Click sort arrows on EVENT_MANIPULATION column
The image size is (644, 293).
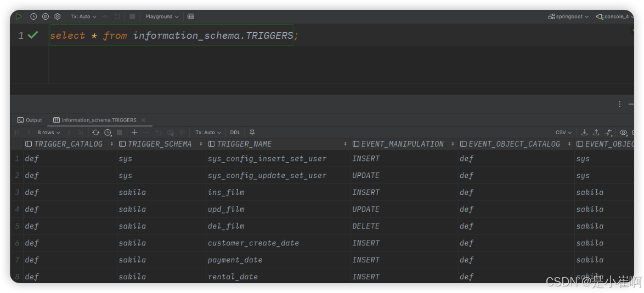(x=453, y=144)
